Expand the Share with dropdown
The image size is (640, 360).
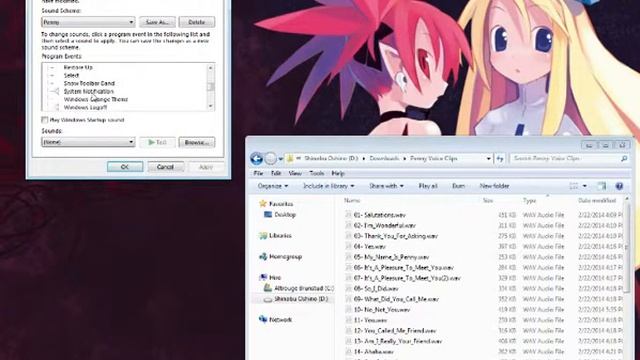point(386,186)
